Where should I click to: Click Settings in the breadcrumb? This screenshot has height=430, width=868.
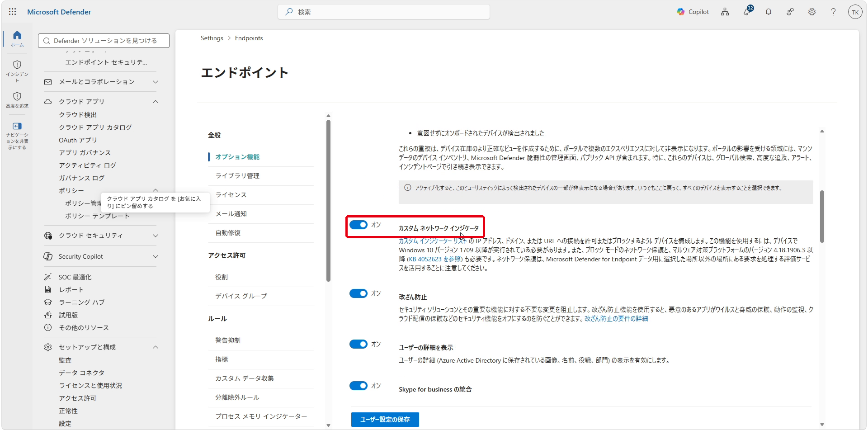(212, 38)
